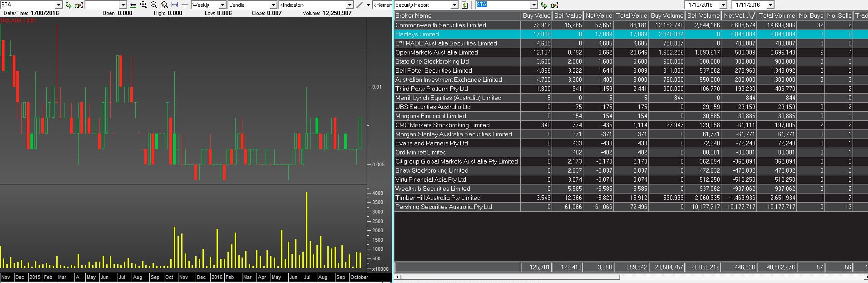868x283 pixels.
Task: Zoom out of the chart
Action: tap(154, 5)
